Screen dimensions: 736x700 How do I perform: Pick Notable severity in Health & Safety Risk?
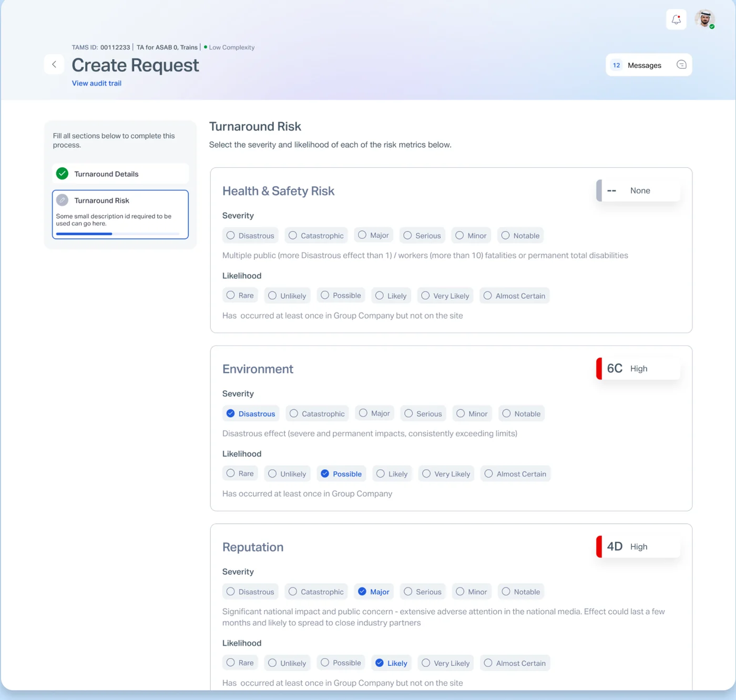point(520,236)
